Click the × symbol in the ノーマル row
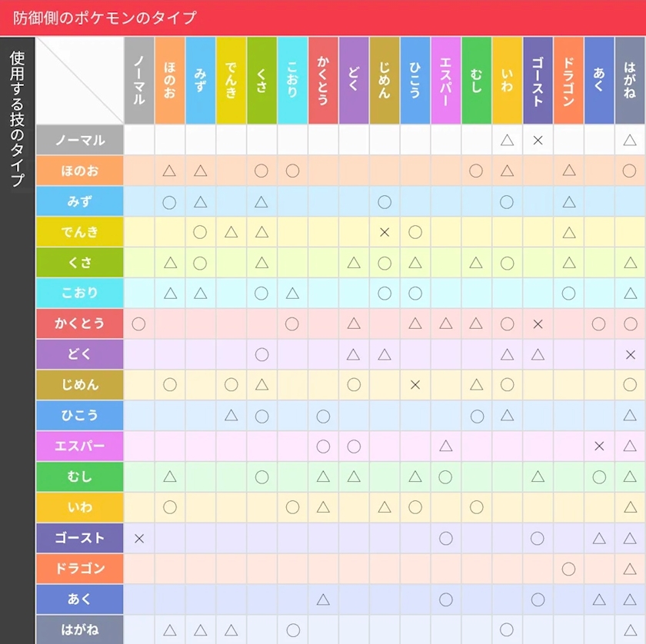This screenshot has height=644, width=646. click(538, 141)
